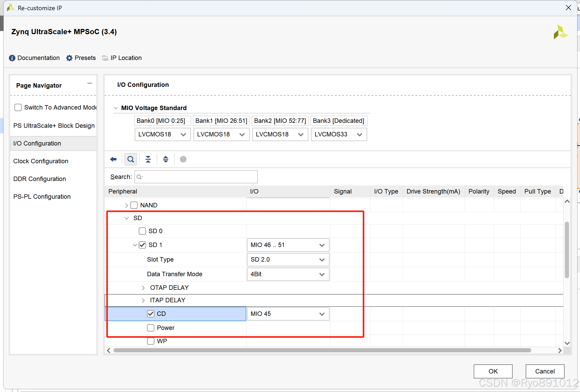Go to DDR Configuration page
Viewport: 580px width, 392px height.
pos(39,179)
